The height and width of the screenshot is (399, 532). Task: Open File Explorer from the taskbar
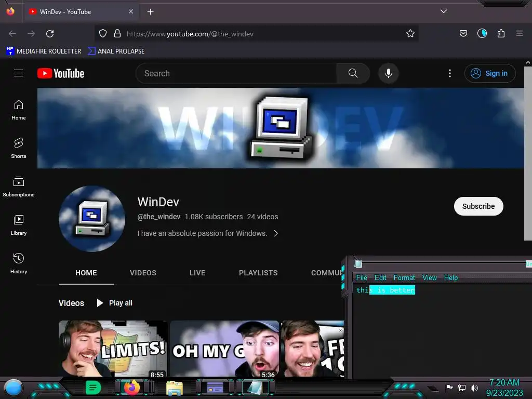(175, 388)
